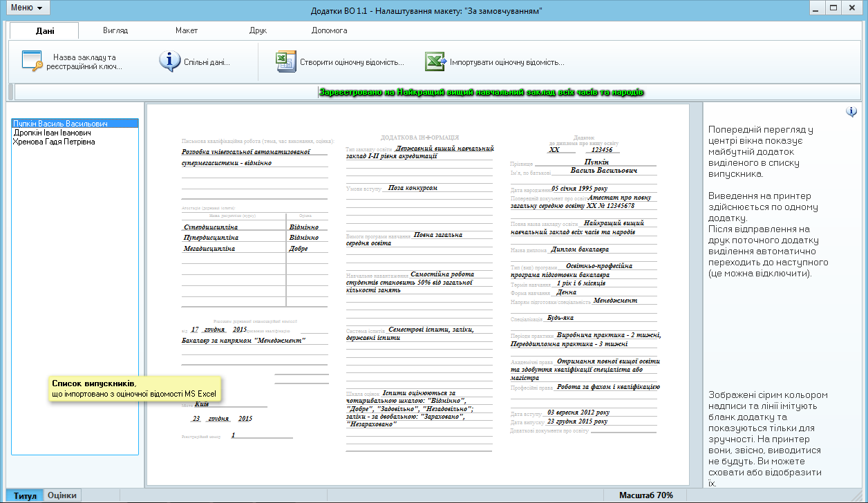This screenshot has width=868, height=503.
Task: Click the info icon for Спільні дані
Action: click(x=169, y=61)
